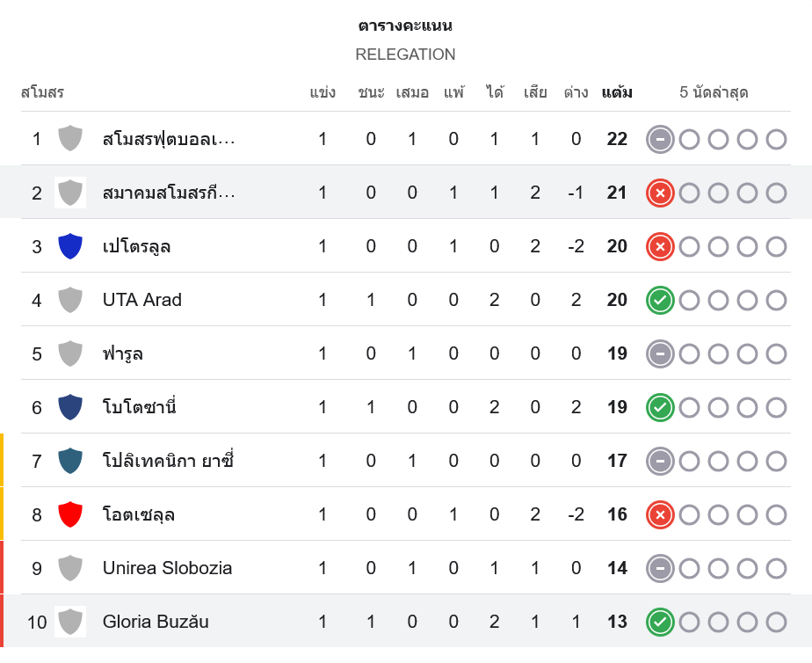Click the Farul row ranked fifth
This screenshot has height=663, width=812.
(x=122, y=353)
